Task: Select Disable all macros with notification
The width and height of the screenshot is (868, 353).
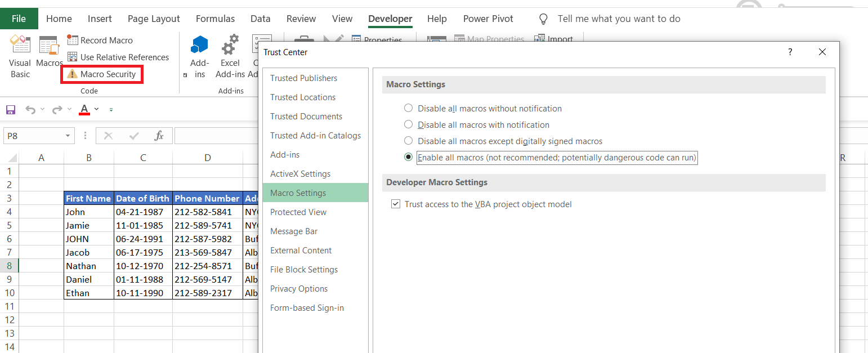Action: tap(409, 125)
